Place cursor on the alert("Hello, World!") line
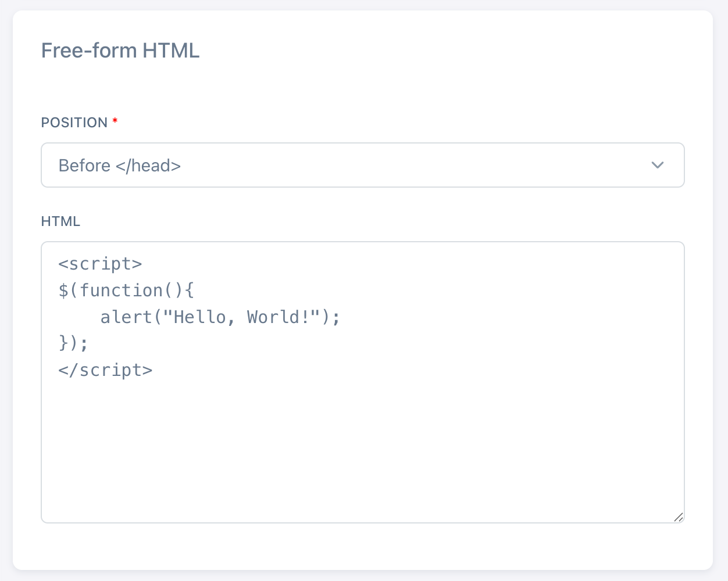Screen dimensions: 728x581 point(220,317)
